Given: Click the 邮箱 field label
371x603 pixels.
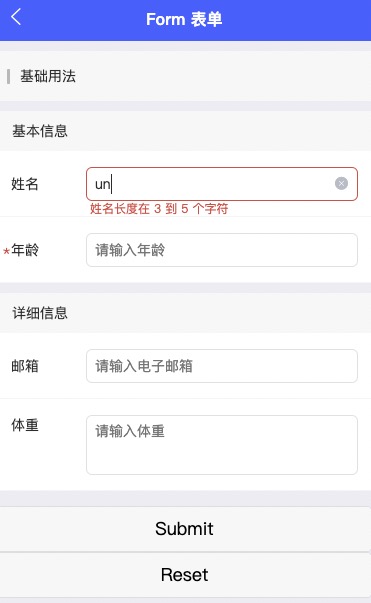Looking at the screenshot, I should pos(25,366).
